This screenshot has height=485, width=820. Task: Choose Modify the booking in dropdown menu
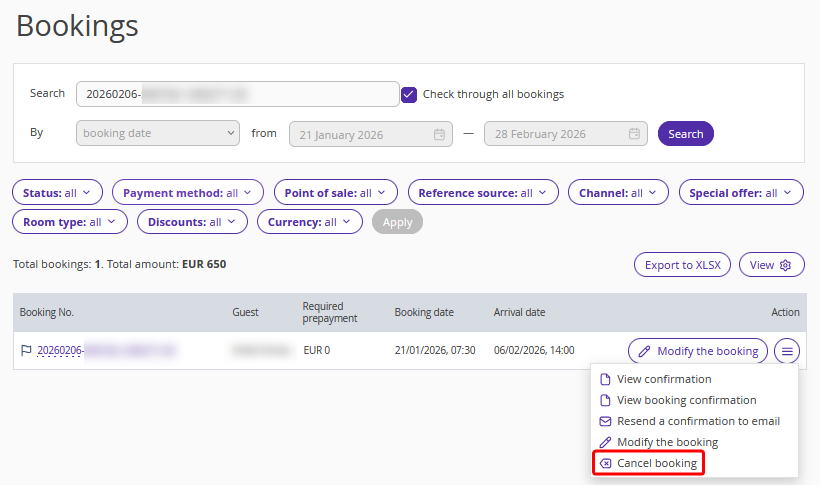[667, 442]
